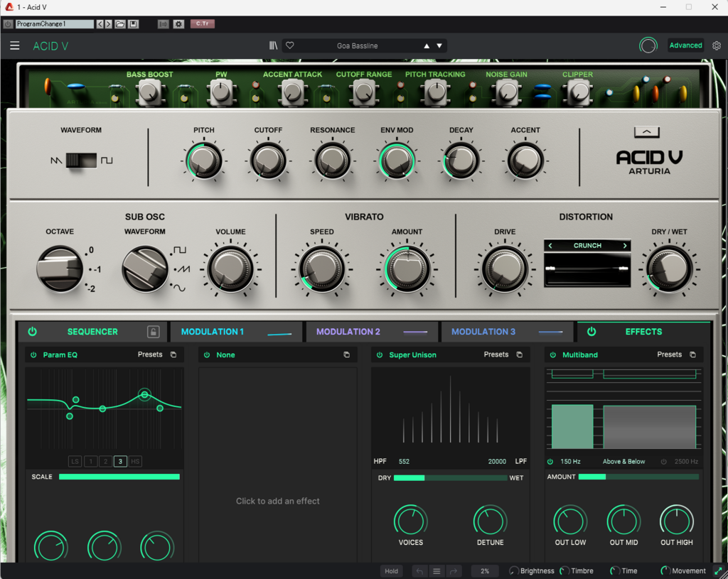The width and height of the screenshot is (728, 579).
Task: Open the Super Unison effect type selector
Action: click(x=413, y=355)
